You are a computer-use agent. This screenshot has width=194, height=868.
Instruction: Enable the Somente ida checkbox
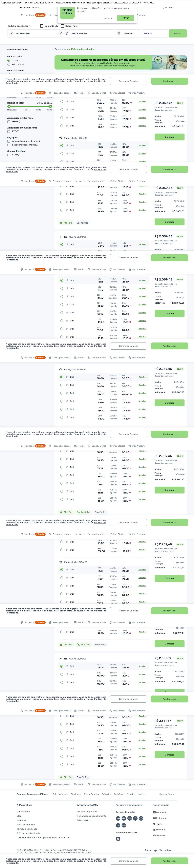[42, 26]
